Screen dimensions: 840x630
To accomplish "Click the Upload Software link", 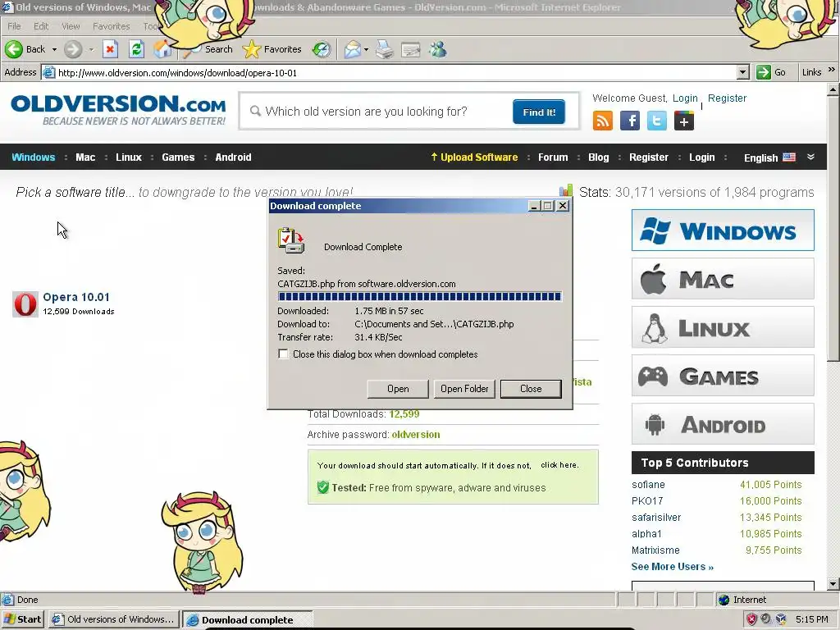I will [x=474, y=157].
